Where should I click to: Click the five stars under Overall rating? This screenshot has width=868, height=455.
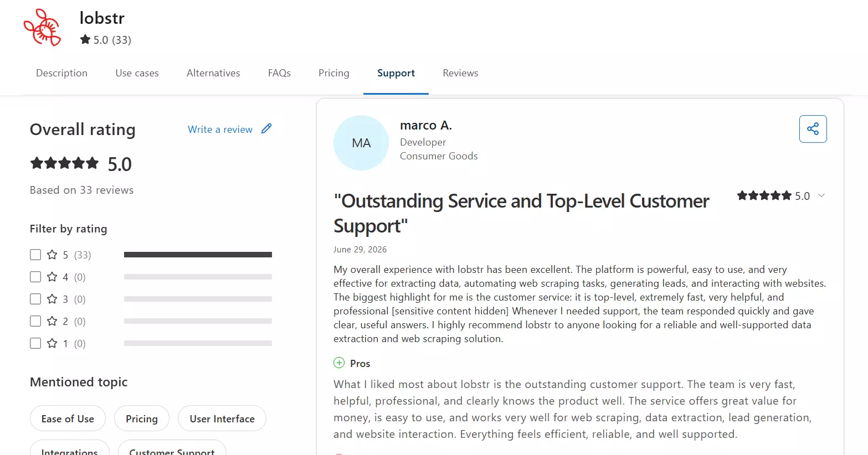[64, 163]
